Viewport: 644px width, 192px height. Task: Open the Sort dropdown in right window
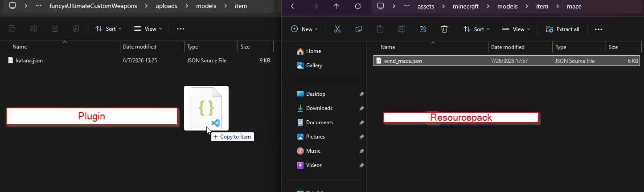coord(476,29)
